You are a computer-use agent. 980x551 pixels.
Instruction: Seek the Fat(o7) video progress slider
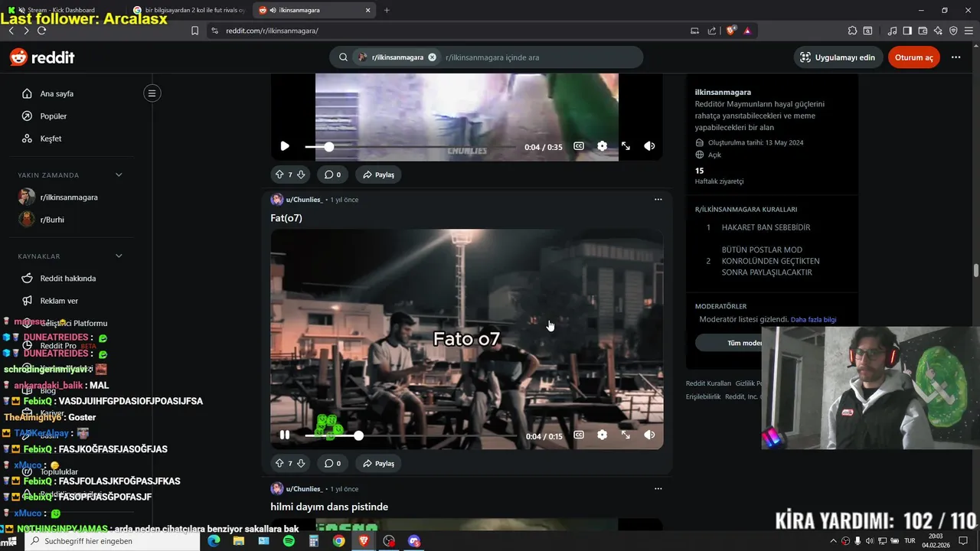click(410, 435)
